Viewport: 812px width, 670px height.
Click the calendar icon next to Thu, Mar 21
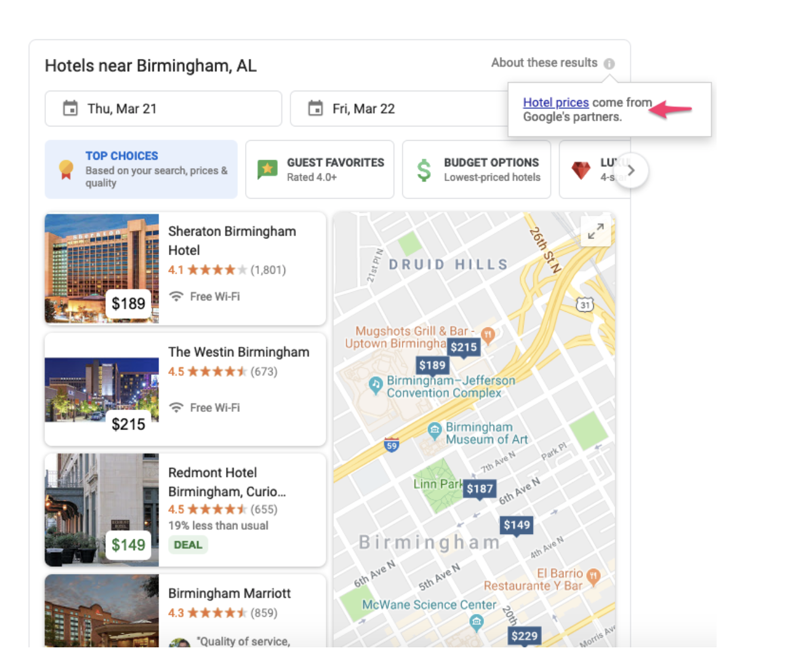pyautogui.click(x=70, y=108)
